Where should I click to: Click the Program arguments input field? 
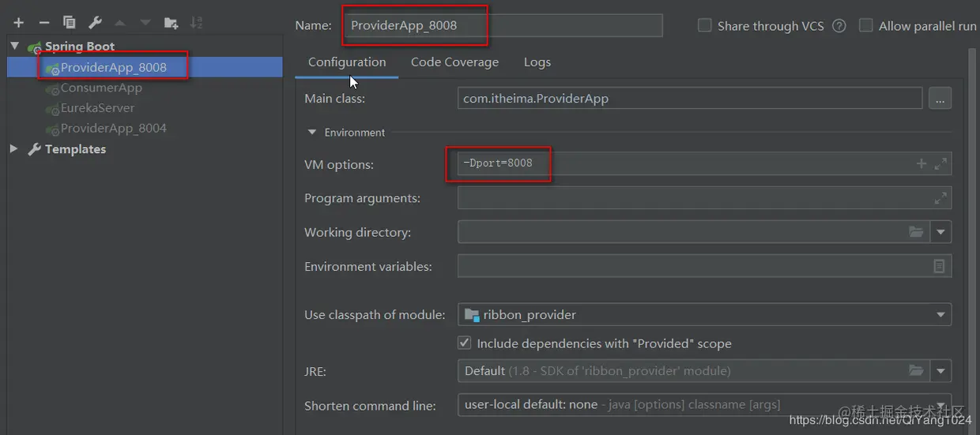(x=704, y=197)
